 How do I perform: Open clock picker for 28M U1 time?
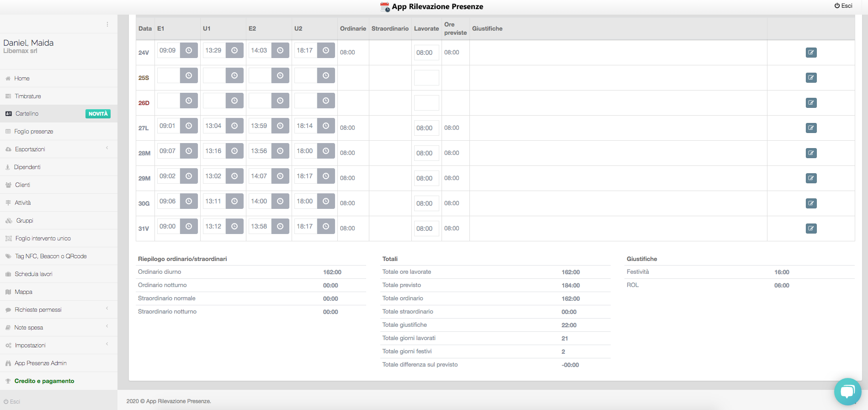(234, 151)
